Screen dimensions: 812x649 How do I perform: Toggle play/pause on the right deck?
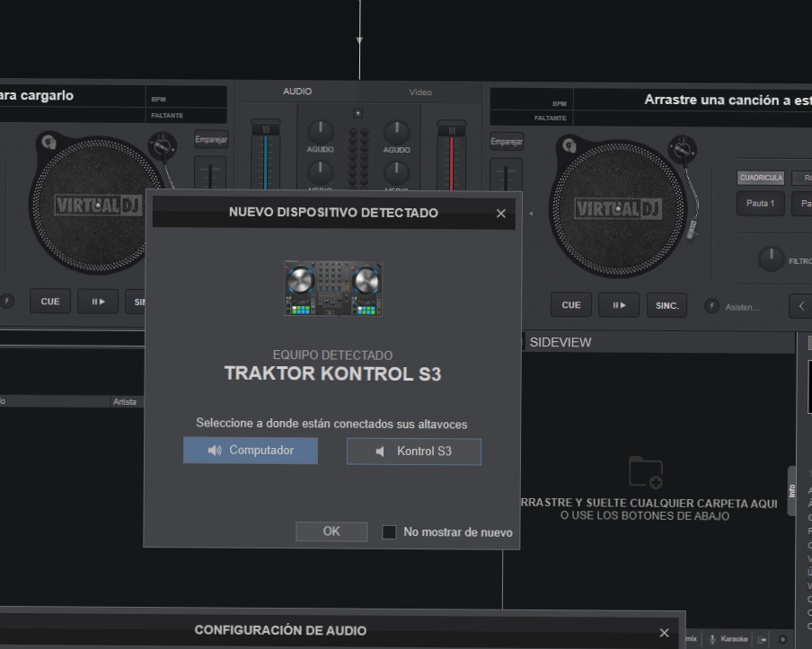tap(620, 305)
